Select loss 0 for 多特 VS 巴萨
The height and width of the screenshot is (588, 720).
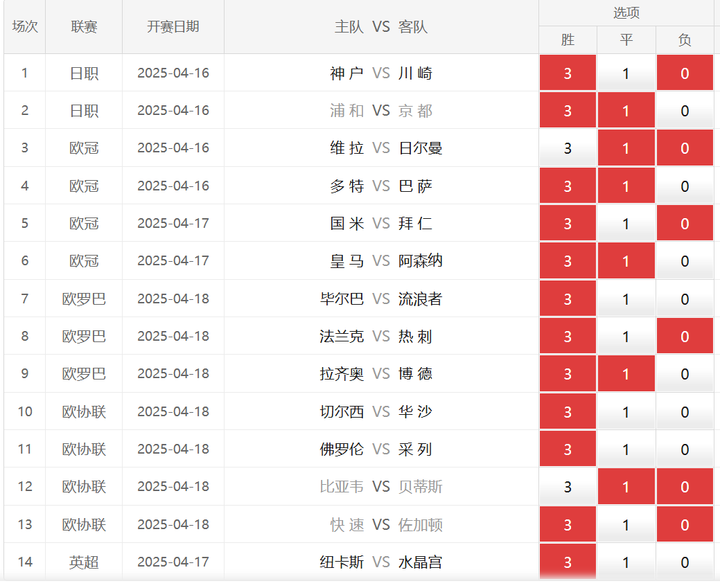point(685,186)
